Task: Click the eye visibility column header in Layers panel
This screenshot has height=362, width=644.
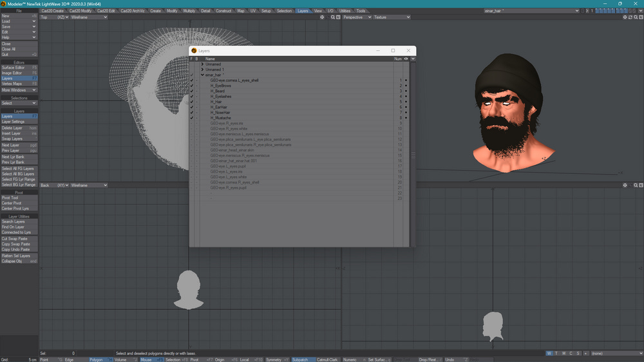Action: pyautogui.click(x=406, y=59)
